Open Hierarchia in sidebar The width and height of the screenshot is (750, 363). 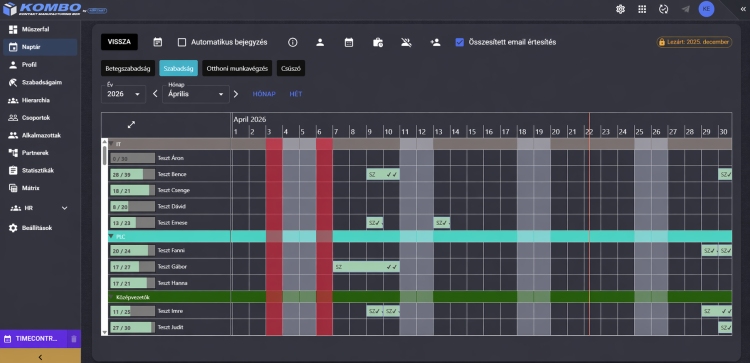point(40,100)
